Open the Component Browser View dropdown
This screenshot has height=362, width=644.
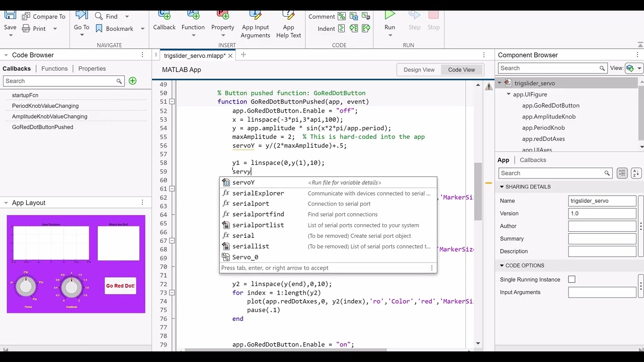tap(634, 68)
